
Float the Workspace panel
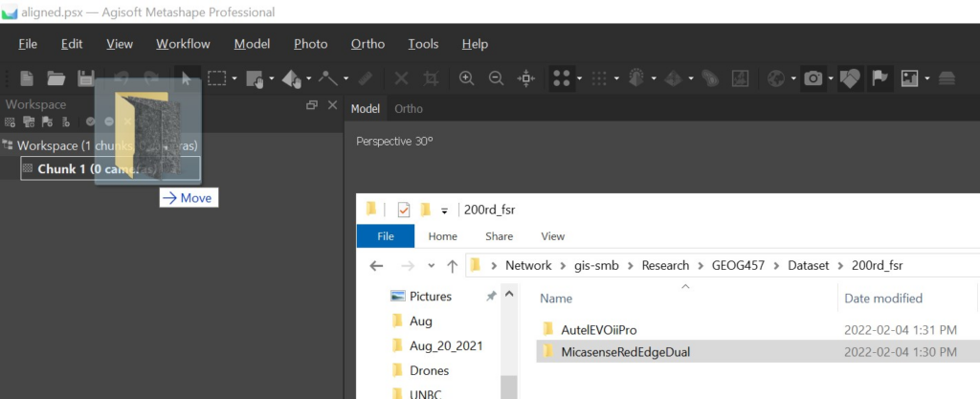tap(311, 105)
